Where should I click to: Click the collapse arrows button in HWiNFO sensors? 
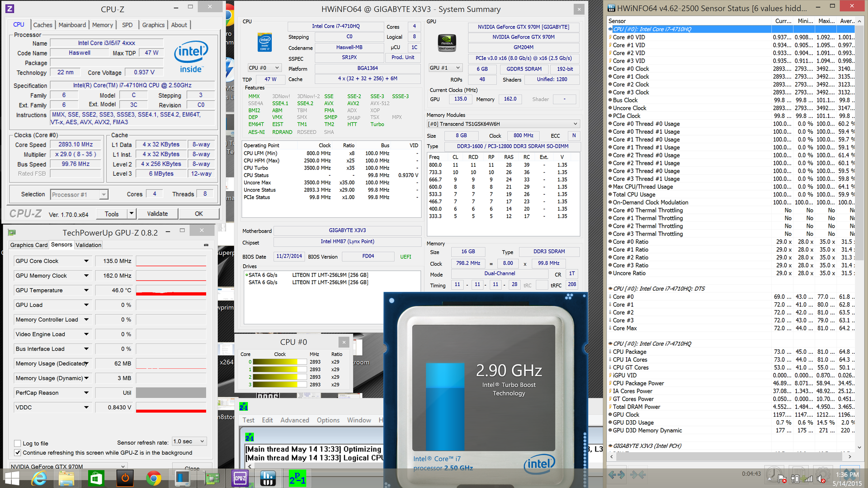pos(637,474)
